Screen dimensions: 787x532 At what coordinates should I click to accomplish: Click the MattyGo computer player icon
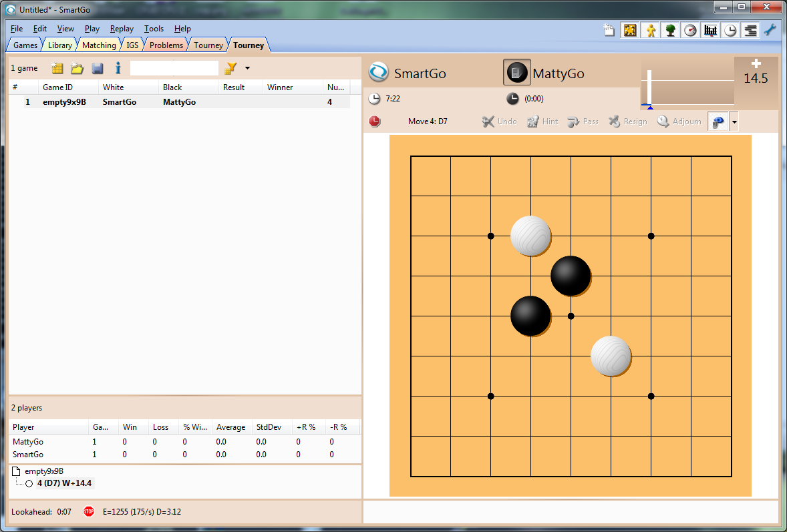click(x=517, y=73)
